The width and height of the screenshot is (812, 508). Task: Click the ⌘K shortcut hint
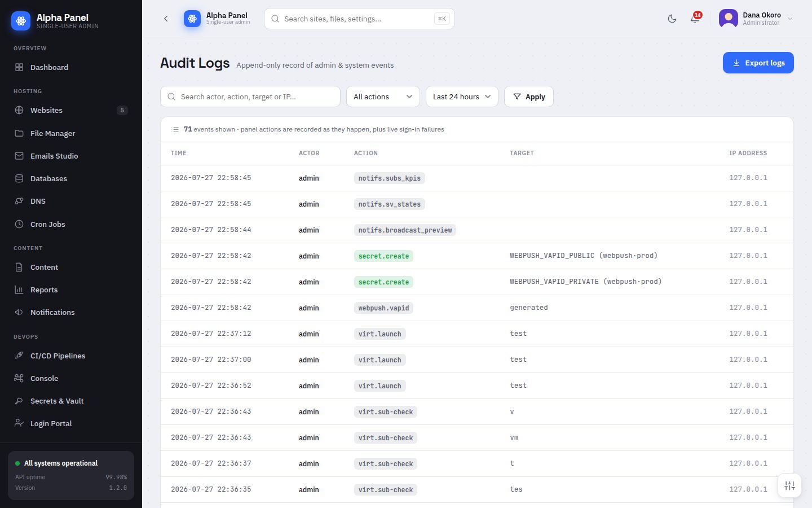tap(442, 19)
